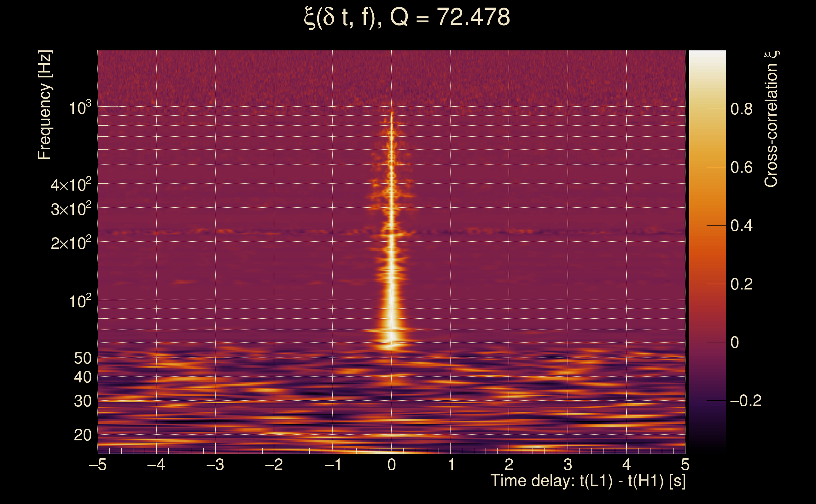This screenshot has width=816, height=504.
Task: Click the 0 time delay x-axis label
Action: pyautogui.click(x=392, y=465)
